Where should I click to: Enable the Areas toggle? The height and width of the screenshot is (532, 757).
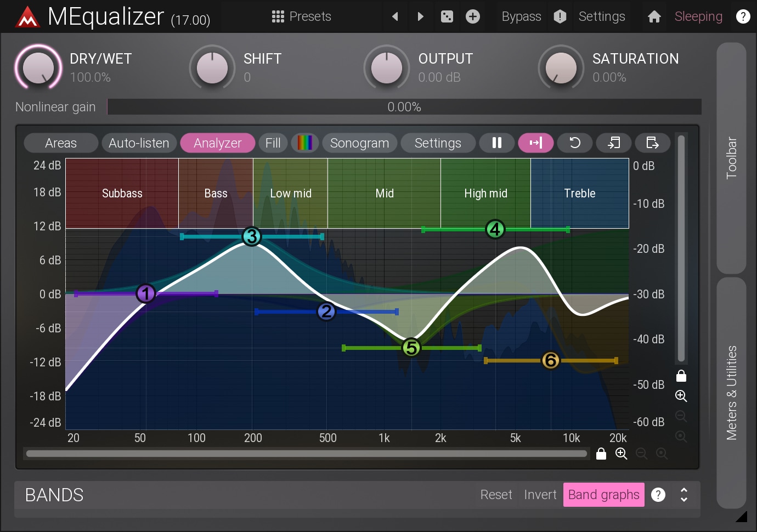click(x=61, y=143)
